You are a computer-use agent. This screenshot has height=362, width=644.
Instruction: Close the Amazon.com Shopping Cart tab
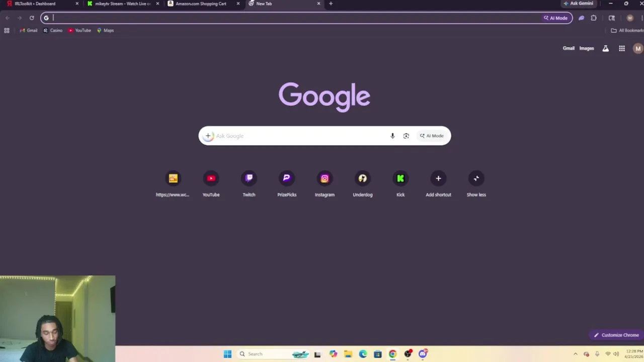pos(238,4)
